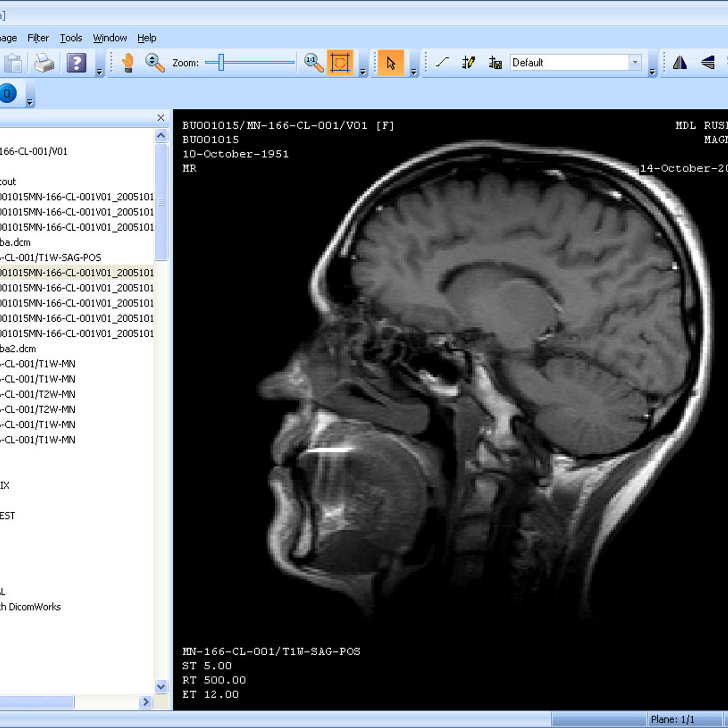Select the first CL-001/T2W-MN entry
This screenshot has height=728, width=728.
tap(38, 394)
